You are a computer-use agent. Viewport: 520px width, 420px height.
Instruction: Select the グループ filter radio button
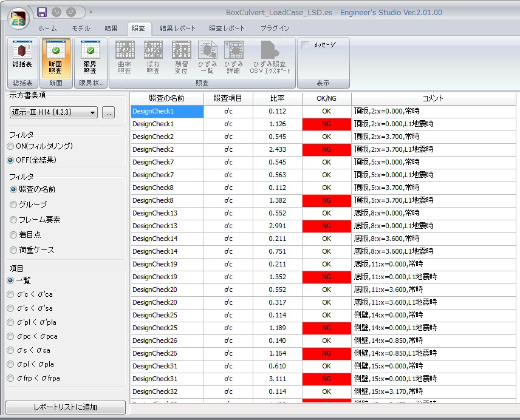(x=13, y=205)
